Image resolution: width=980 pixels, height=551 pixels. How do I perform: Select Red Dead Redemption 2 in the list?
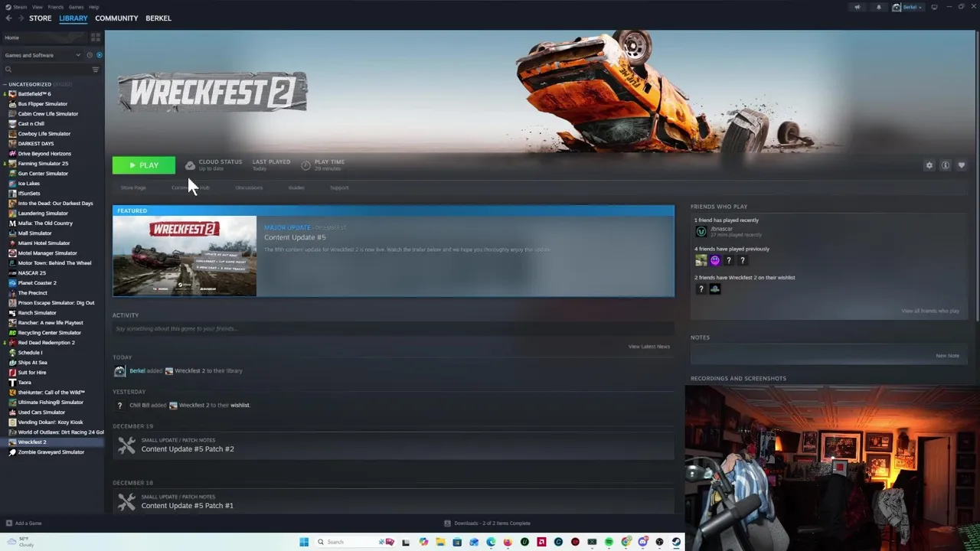[46, 342]
